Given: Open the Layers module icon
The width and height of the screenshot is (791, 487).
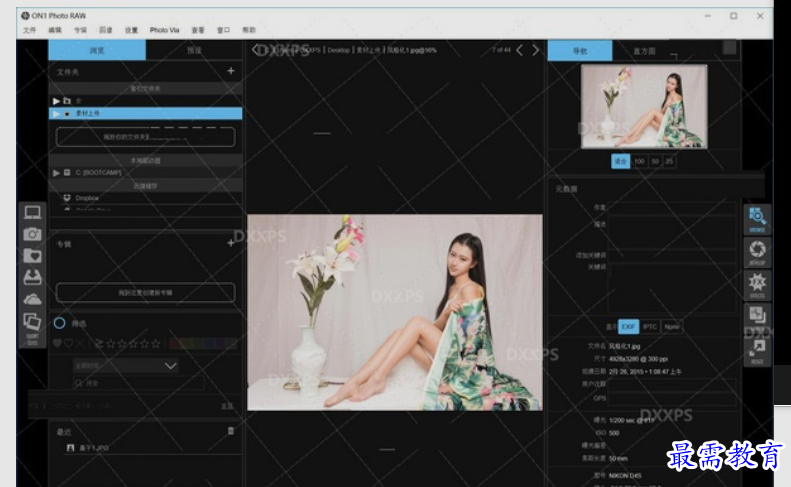Looking at the screenshot, I should click(x=757, y=316).
